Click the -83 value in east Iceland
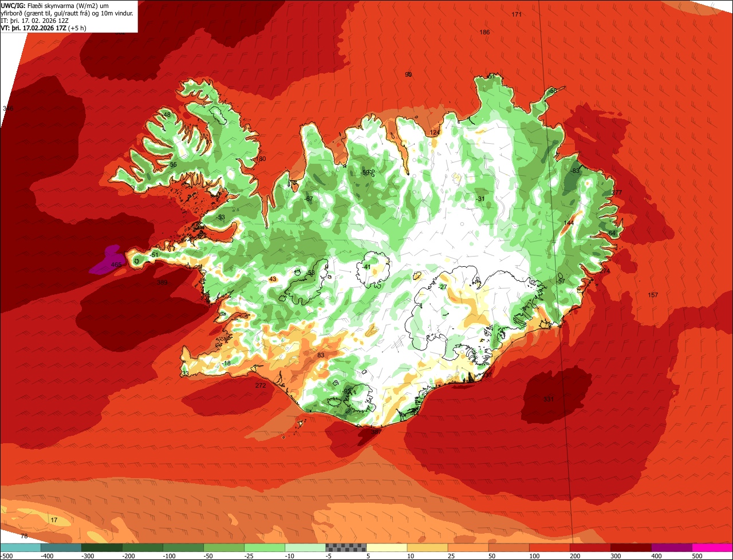The height and width of the screenshot is (560, 733). tap(576, 171)
